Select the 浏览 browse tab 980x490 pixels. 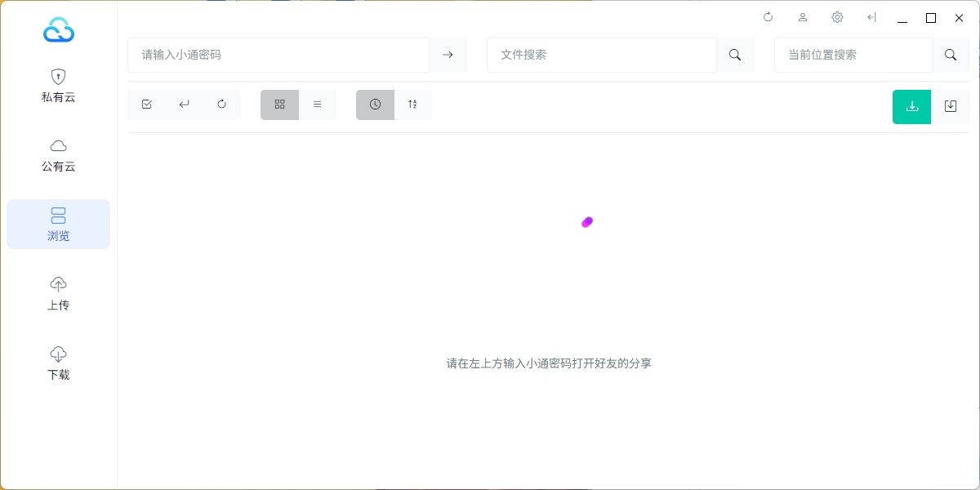58,225
